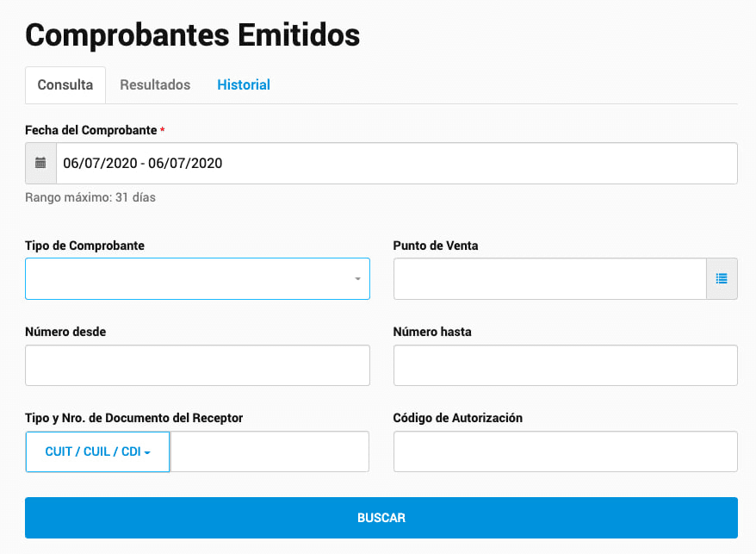Go to the Historial tab
Viewport: 756px width, 554px height.
coord(244,85)
